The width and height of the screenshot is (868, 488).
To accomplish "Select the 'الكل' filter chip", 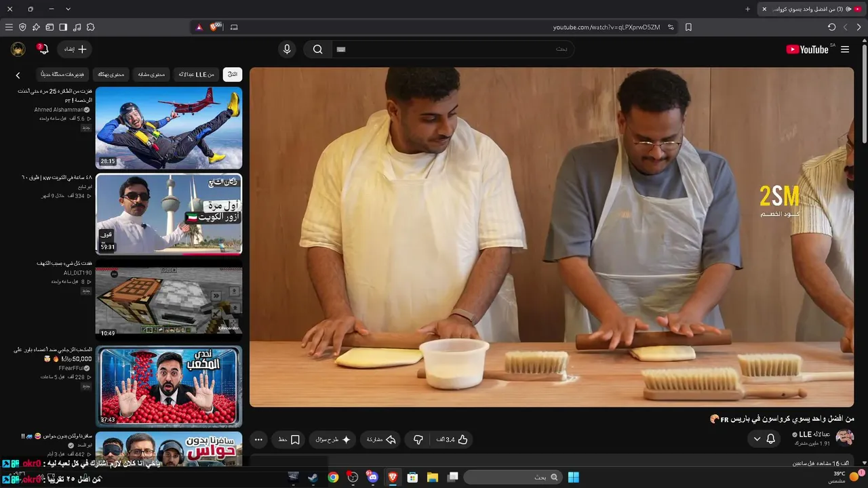I will 233,75.
